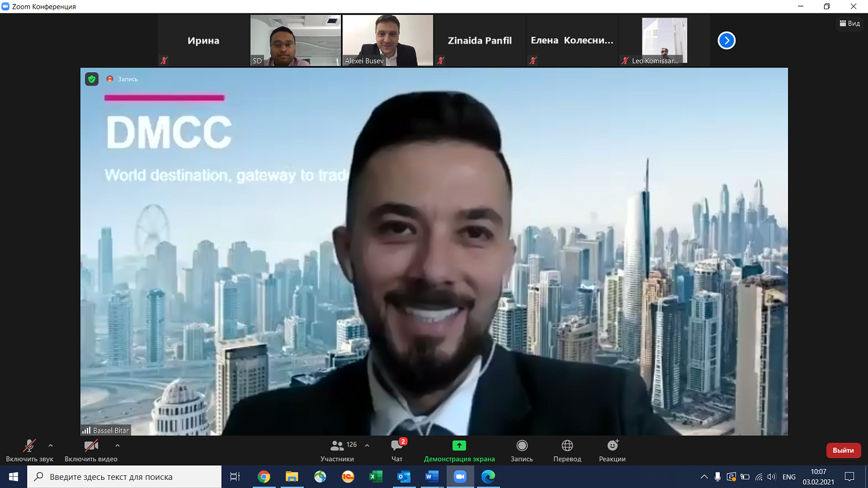868x488 pixels.
Task: Select the SD participant video tile
Action: click(x=296, y=40)
